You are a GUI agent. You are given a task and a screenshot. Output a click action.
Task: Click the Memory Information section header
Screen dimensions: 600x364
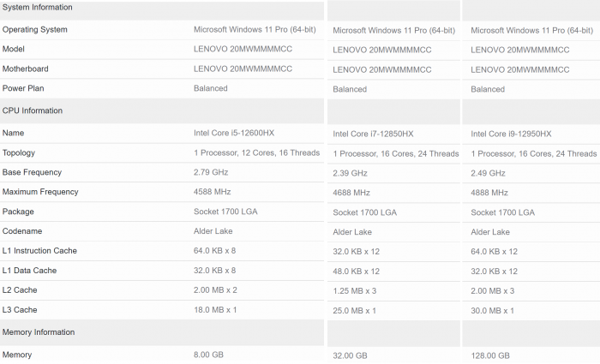(39, 331)
